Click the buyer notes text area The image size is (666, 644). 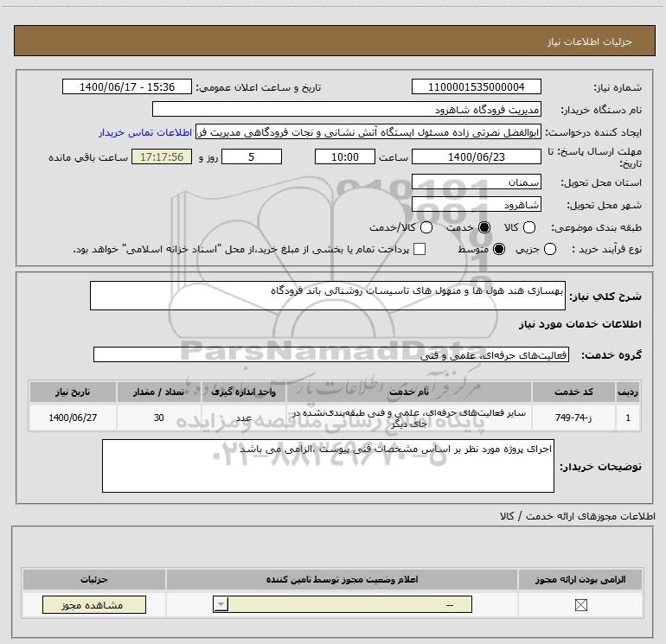click(328, 466)
